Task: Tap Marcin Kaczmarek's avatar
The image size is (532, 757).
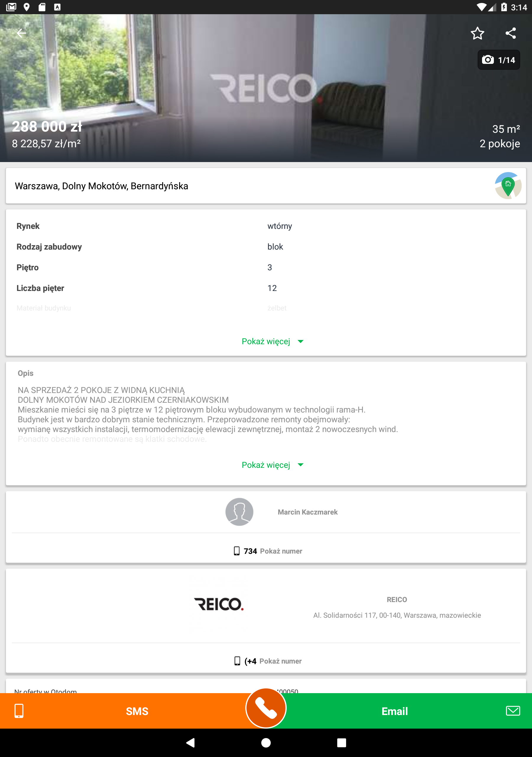Action: pyautogui.click(x=239, y=512)
